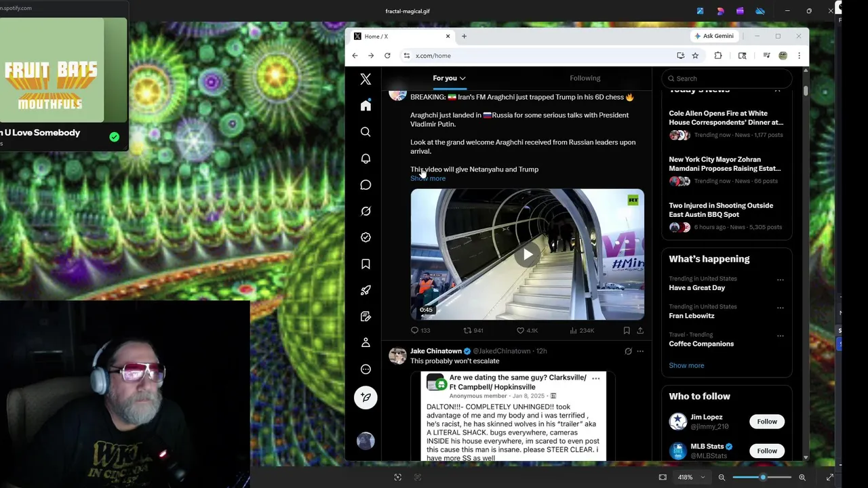
Task: Follow Jim Lopez
Action: coord(767,422)
